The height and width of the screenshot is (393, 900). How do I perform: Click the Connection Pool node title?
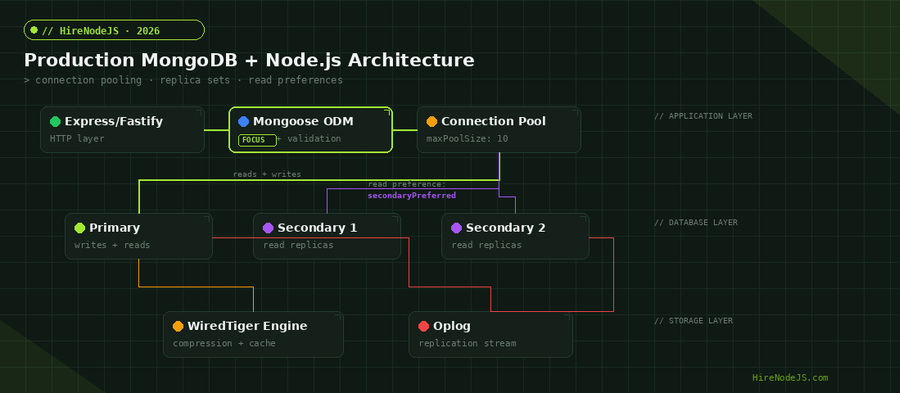tap(494, 122)
